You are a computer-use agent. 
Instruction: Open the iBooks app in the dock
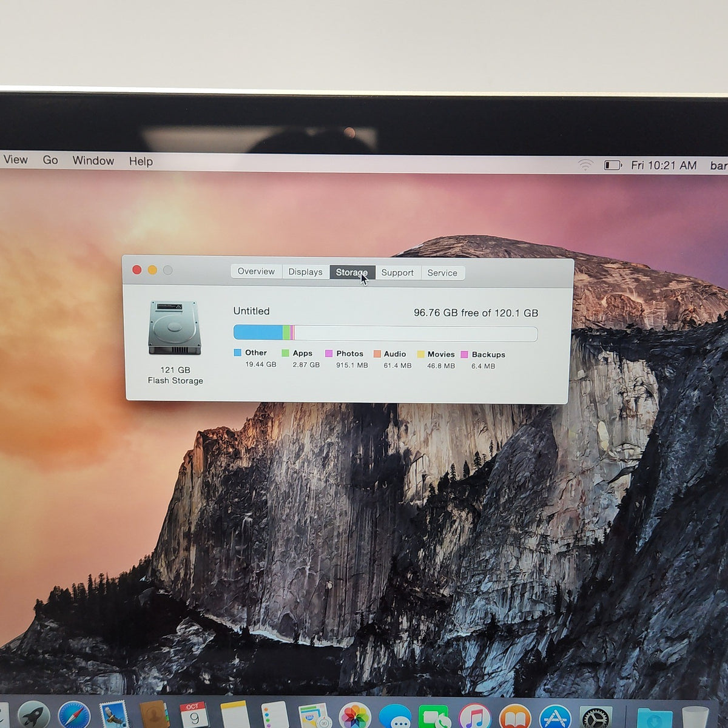[515, 717]
